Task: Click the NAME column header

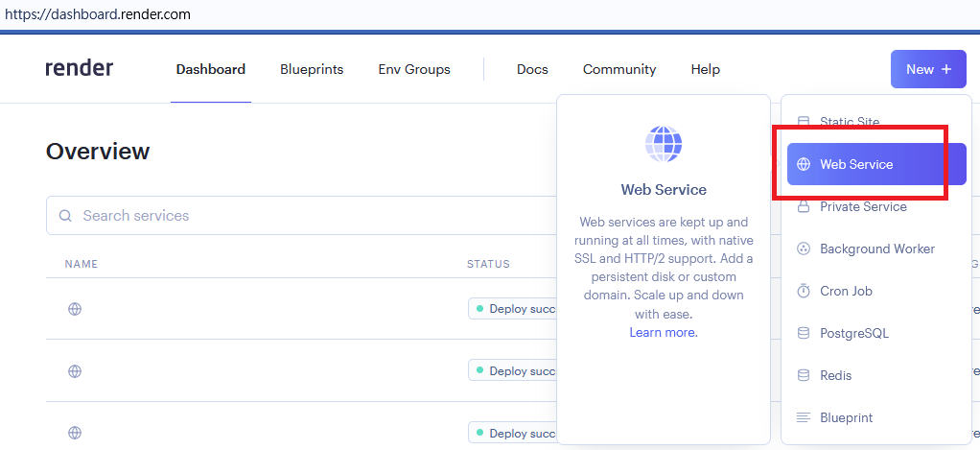Action: (x=82, y=264)
